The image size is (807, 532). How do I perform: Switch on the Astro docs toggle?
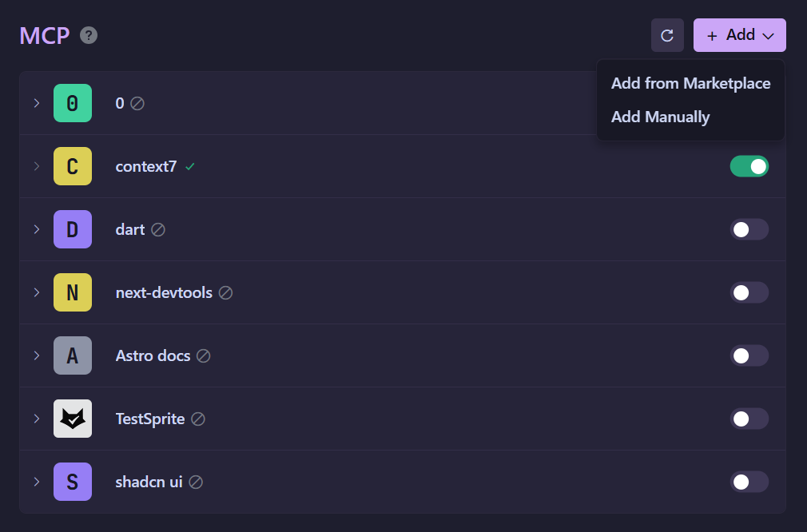[x=749, y=355]
